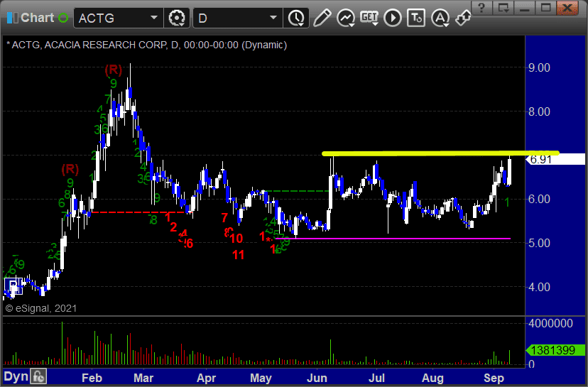Click the 5.00 price axis label

click(539, 243)
